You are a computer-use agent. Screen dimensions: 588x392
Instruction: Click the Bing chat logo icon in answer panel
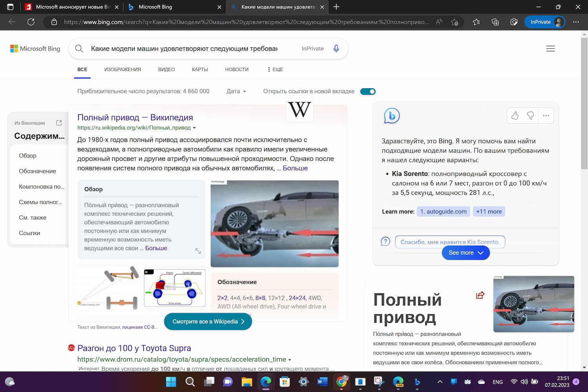click(x=392, y=116)
